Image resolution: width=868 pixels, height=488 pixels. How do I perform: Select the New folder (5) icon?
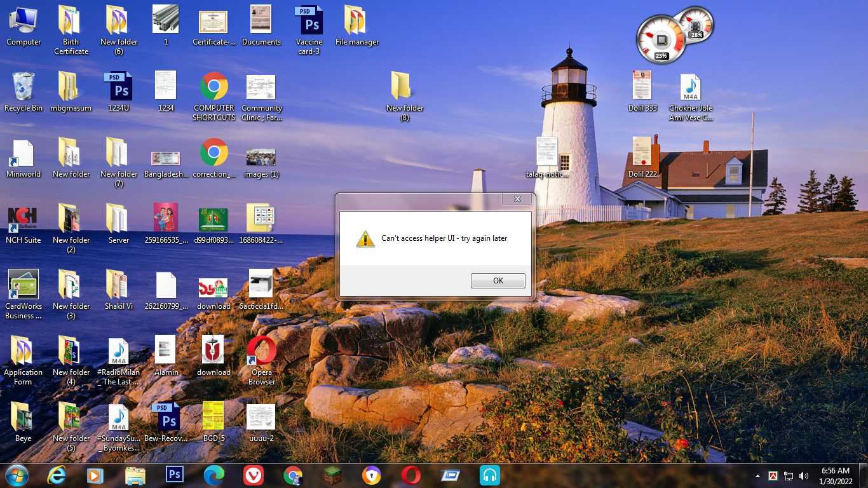pos(71,426)
